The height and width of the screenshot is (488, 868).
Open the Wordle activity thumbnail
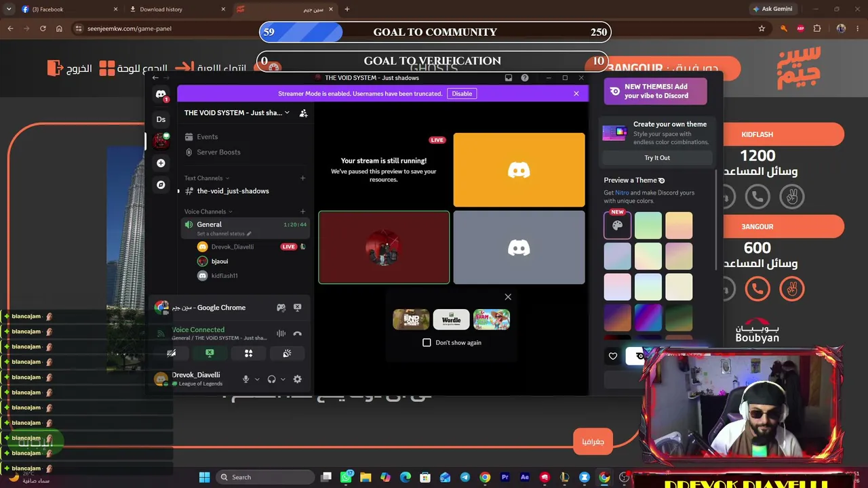click(451, 319)
